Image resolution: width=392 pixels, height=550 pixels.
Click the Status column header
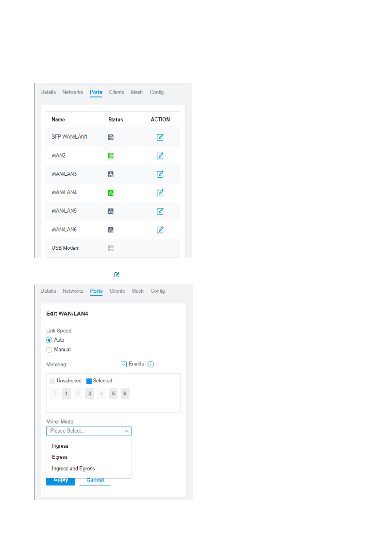(115, 120)
